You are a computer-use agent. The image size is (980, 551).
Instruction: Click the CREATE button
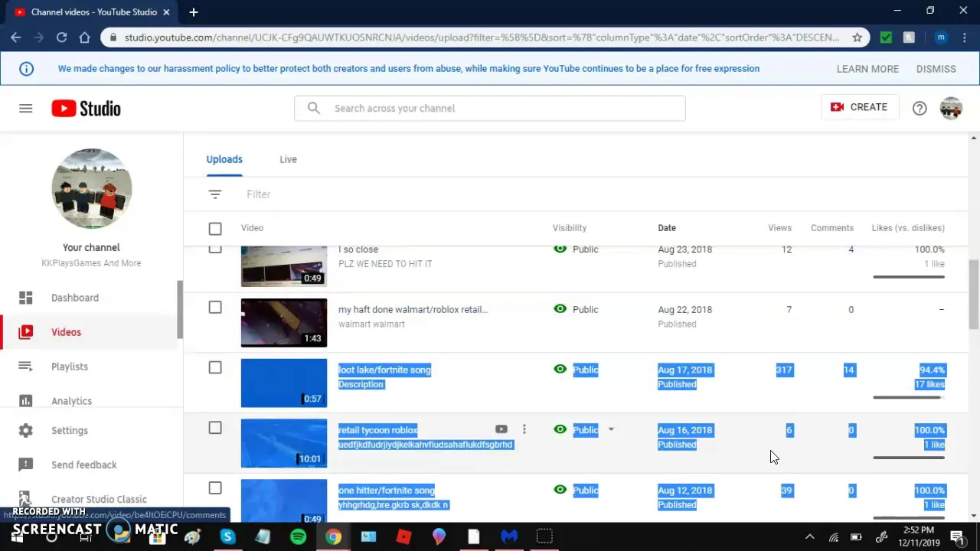click(859, 107)
